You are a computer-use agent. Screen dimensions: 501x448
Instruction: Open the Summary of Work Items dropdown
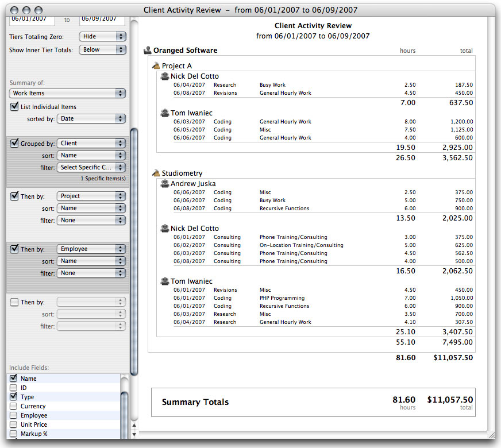(x=67, y=93)
